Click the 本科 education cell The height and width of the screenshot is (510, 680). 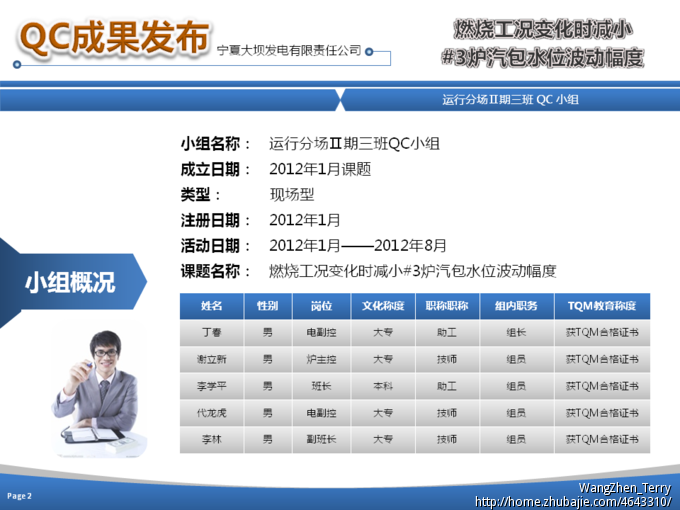click(382, 386)
